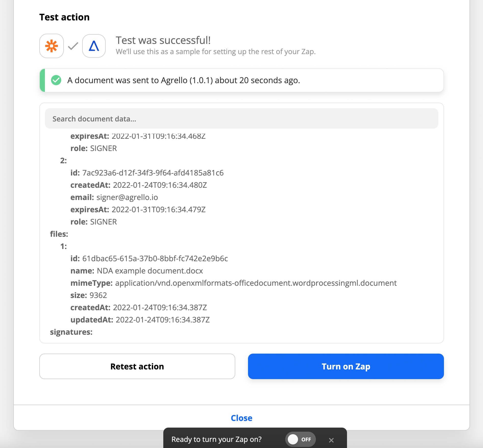Select the files tree entry

[x=59, y=234]
